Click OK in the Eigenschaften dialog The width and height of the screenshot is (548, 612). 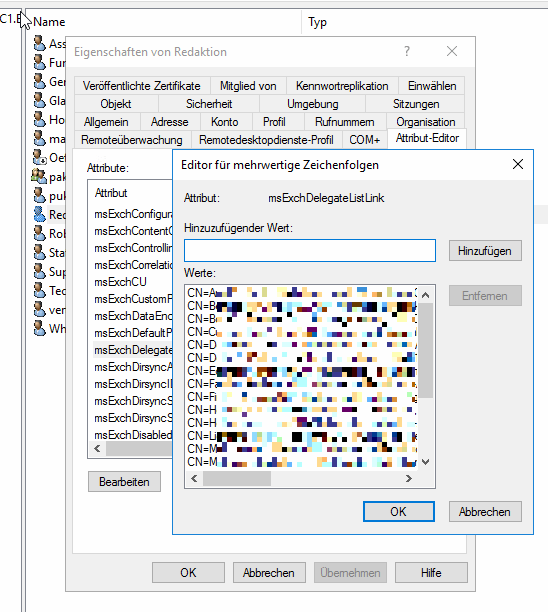(189, 573)
